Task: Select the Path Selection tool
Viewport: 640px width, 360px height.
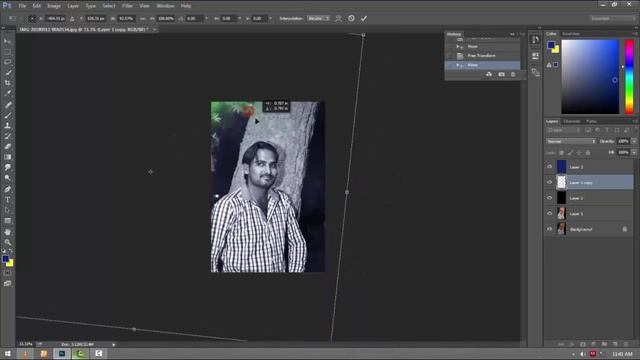Action: (x=7, y=210)
